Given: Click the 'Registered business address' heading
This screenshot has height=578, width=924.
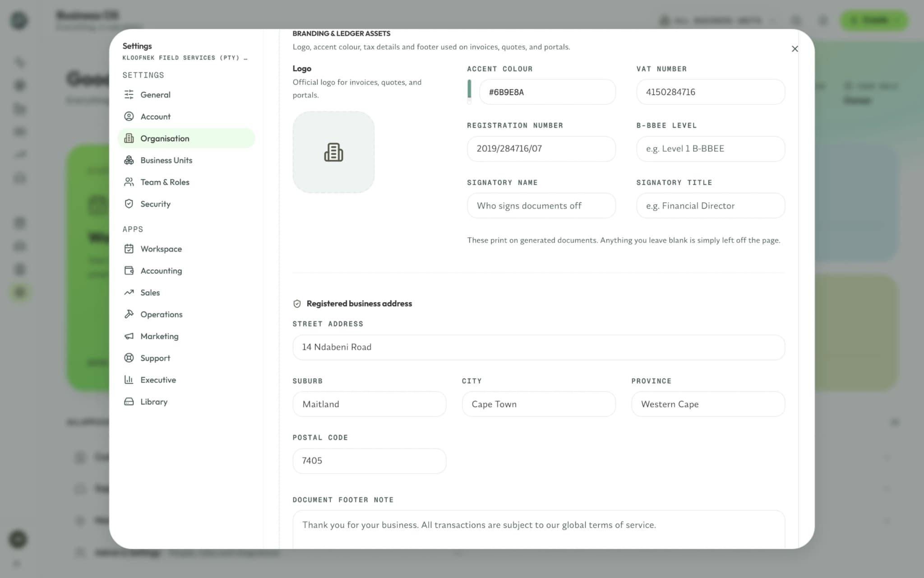Looking at the screenshot, I should tap(359, 304).
